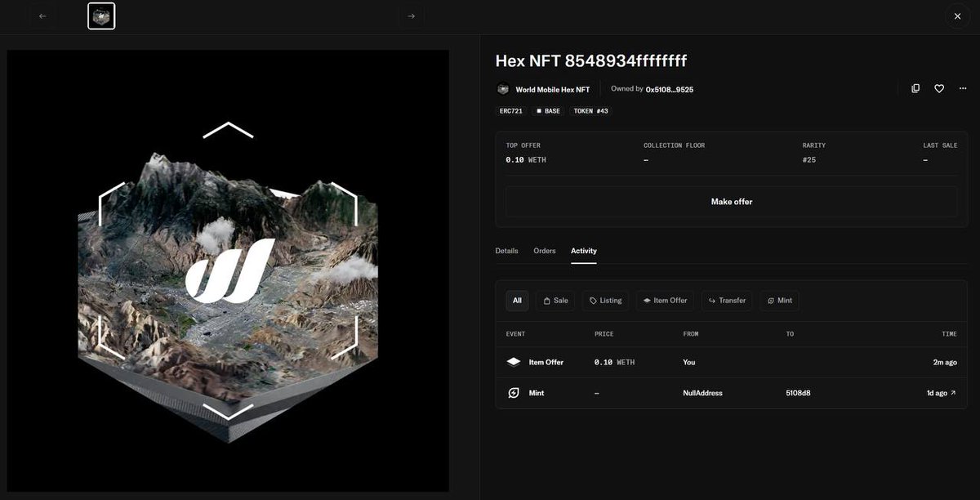Switch to the Details tab
The height and width of the screenshot is (500, 980).
(x=506, y=251)
